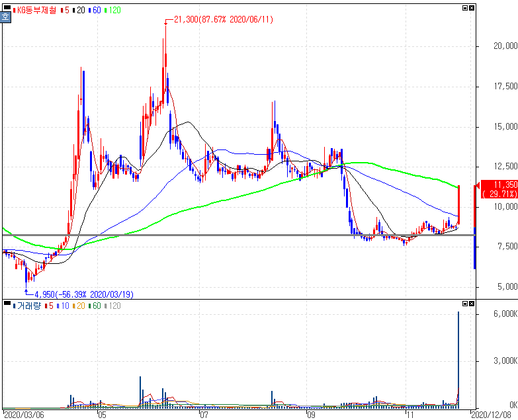Screen dimensions: 518x420
Task: Select the volume 120-day average legend
Action: [113, 306]
